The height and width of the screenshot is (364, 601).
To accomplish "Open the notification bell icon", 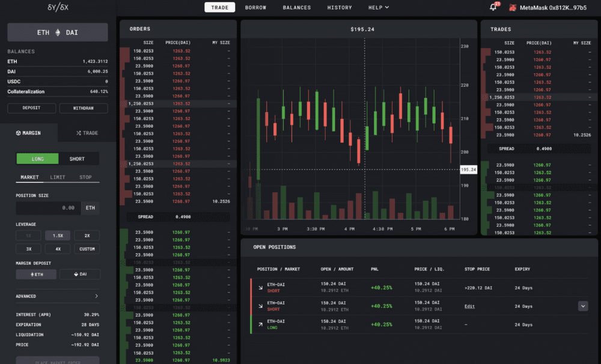I will [492, 7].
